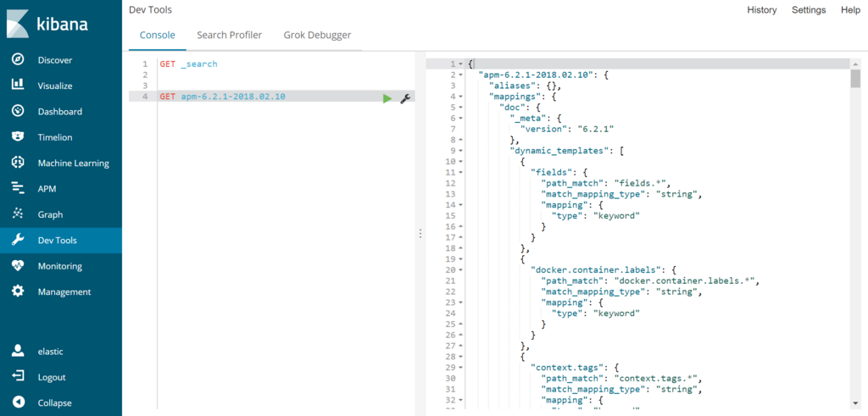Collapse "_meta" fold arrow line 6
This screenshot has width=868, height=416.
(460, 119)
